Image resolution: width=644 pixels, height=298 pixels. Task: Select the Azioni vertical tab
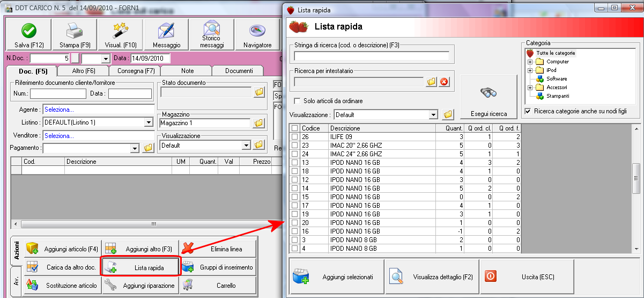coord(17,251)
